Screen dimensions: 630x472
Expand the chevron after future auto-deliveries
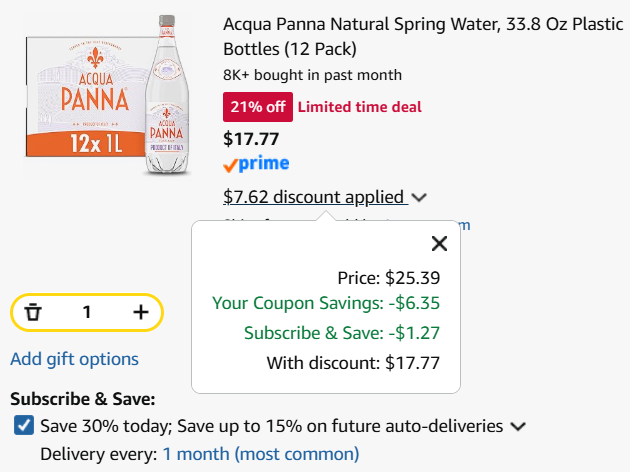(x=518, y=427)
